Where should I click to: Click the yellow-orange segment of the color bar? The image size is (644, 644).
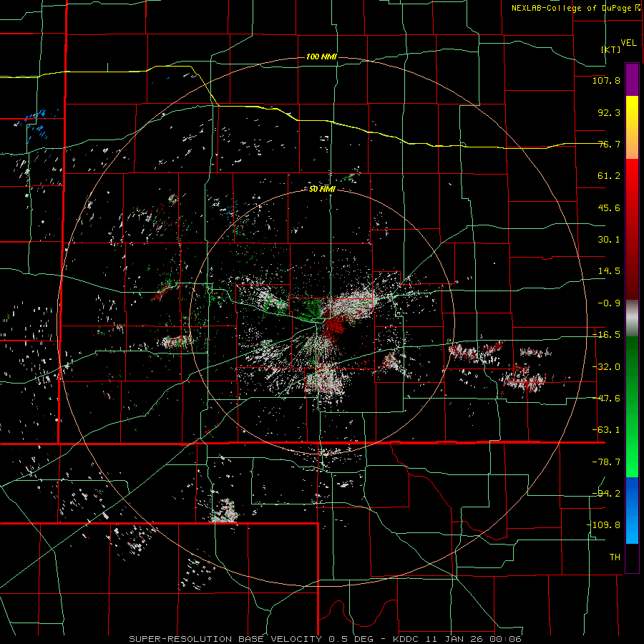[632, 127]
